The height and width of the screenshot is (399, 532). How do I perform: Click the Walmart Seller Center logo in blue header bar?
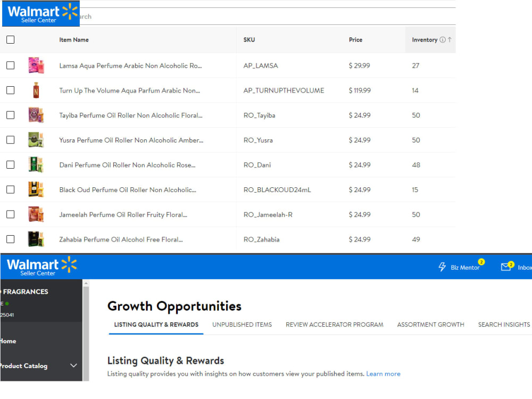[x=41, y=267]
